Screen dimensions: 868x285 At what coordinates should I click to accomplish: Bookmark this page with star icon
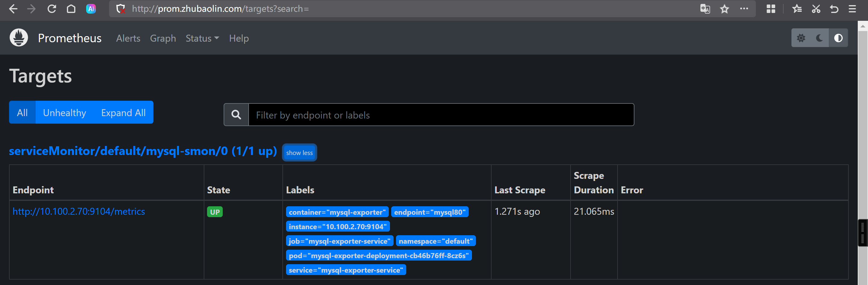(725, 9)
